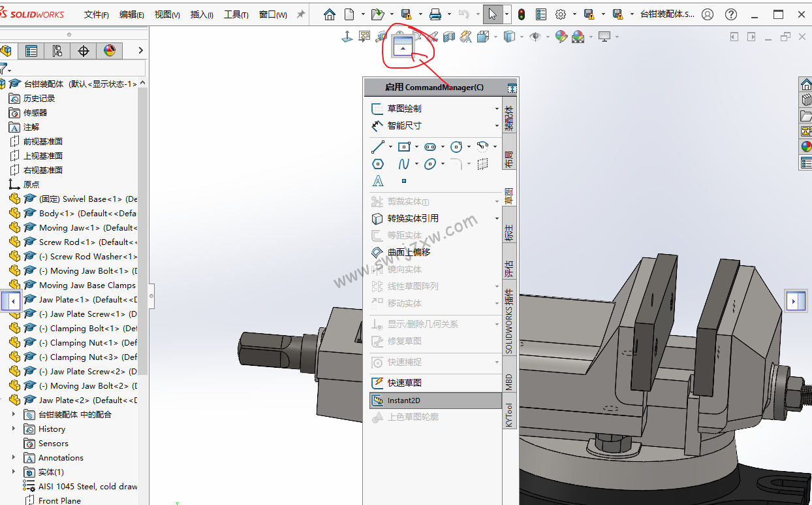Select the Line sketch tool
This screenshot has height=505, width=812.
coord(378,147)
